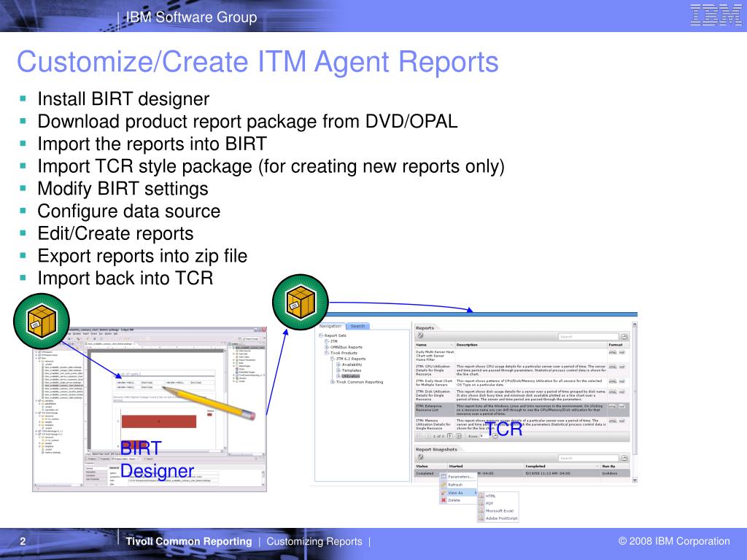Click the go icon beside the Reports search field
Viewport: 747px width, 560px height.
pos(624,337)
